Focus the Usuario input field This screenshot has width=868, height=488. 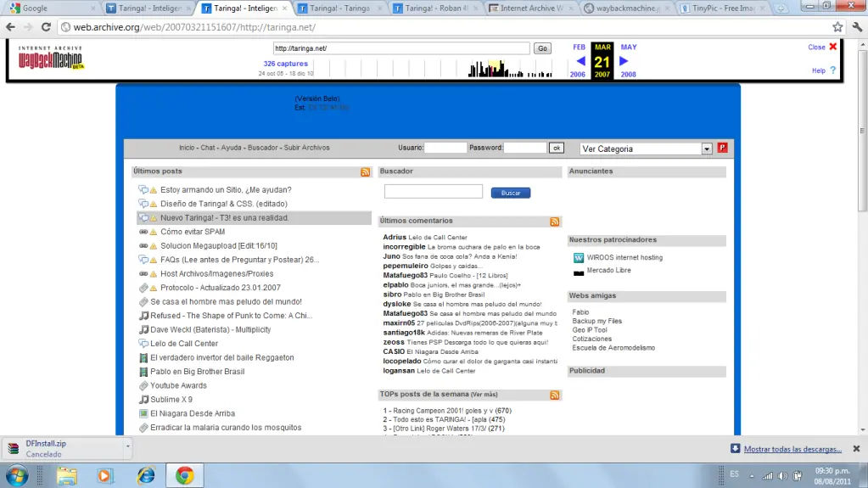(x=445, y=148)
